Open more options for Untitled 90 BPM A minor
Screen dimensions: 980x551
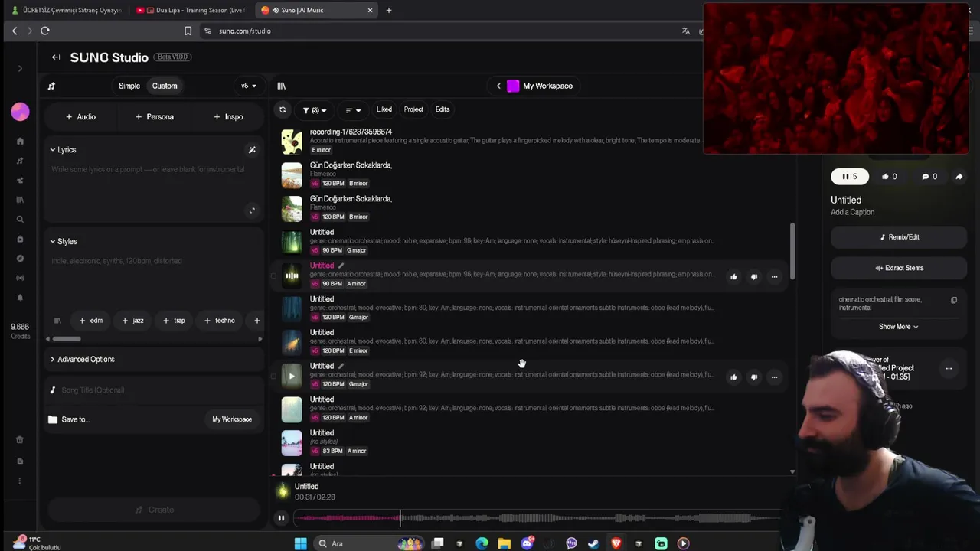(x=774, y=276)
